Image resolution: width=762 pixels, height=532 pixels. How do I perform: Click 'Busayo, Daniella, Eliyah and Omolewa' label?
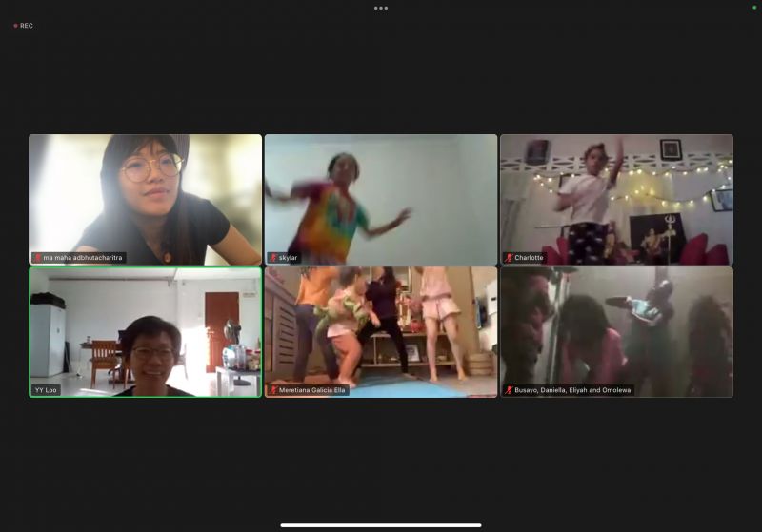[x=572, y=390]
